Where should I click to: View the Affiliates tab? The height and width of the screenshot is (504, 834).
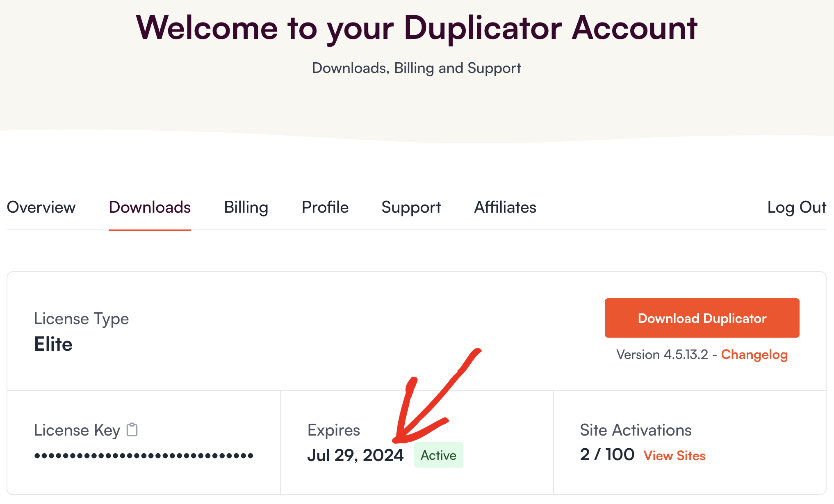[505, 207]
